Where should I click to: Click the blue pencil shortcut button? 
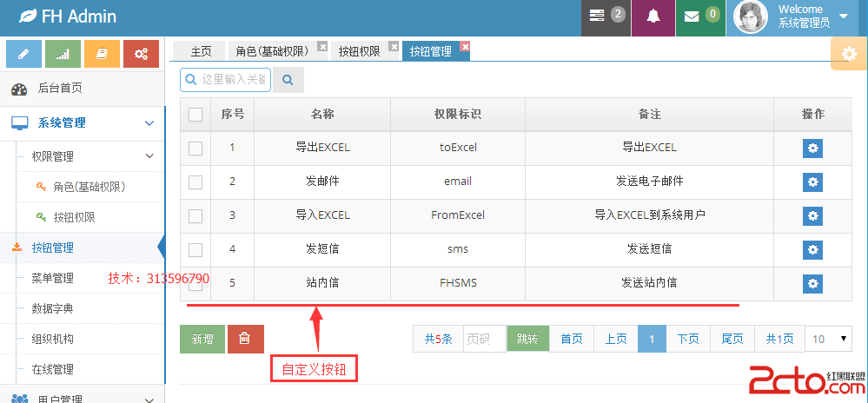(23, 54)
